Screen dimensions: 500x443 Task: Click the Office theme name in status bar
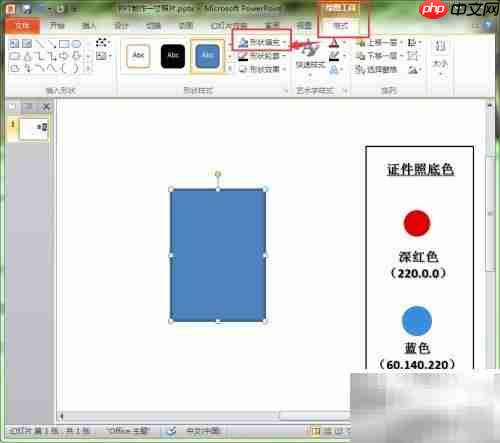tap(128, 431)
